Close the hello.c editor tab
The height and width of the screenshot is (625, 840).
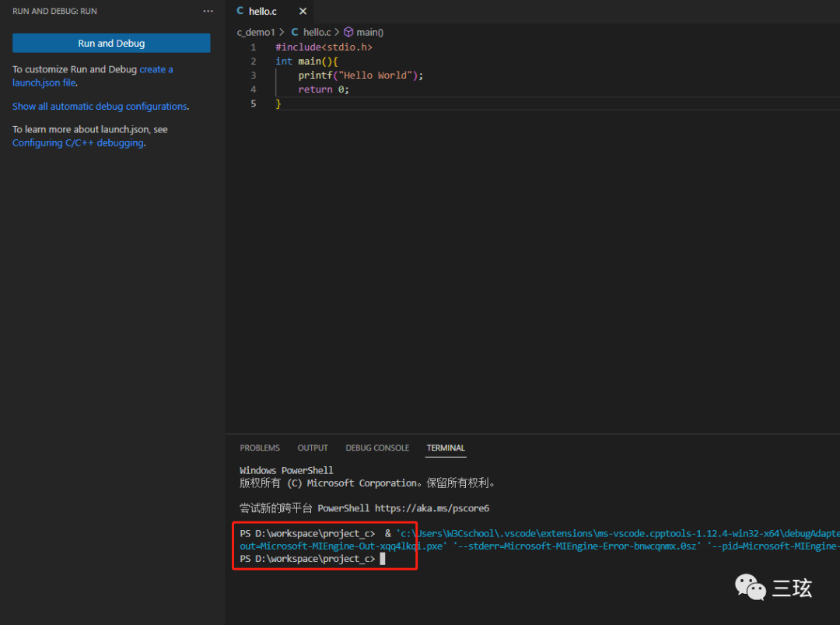point(303,12)
